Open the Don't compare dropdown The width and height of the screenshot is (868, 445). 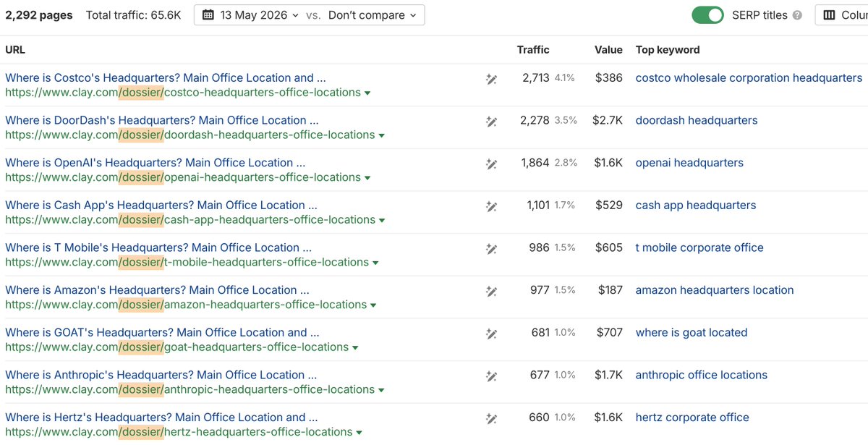(x=373, y=15)
